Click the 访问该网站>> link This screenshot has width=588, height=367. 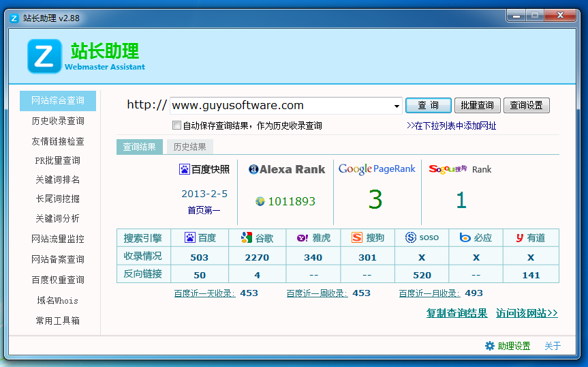(527, 313)
